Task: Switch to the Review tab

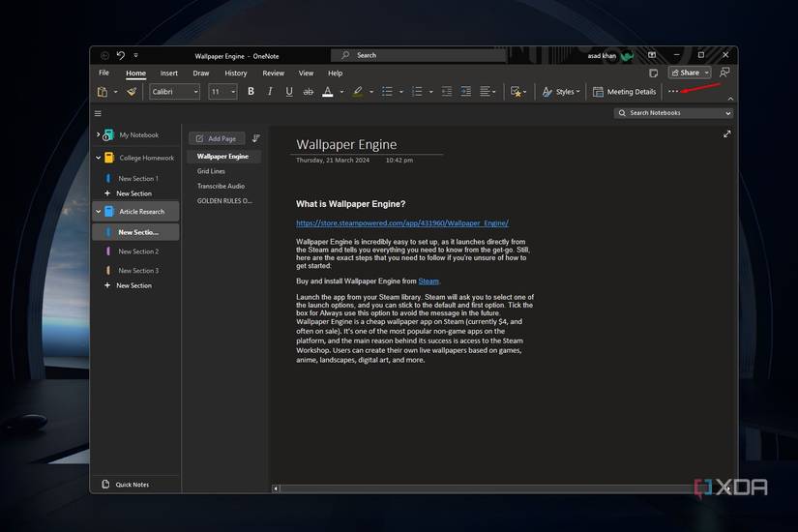Action: pos(274,73)
